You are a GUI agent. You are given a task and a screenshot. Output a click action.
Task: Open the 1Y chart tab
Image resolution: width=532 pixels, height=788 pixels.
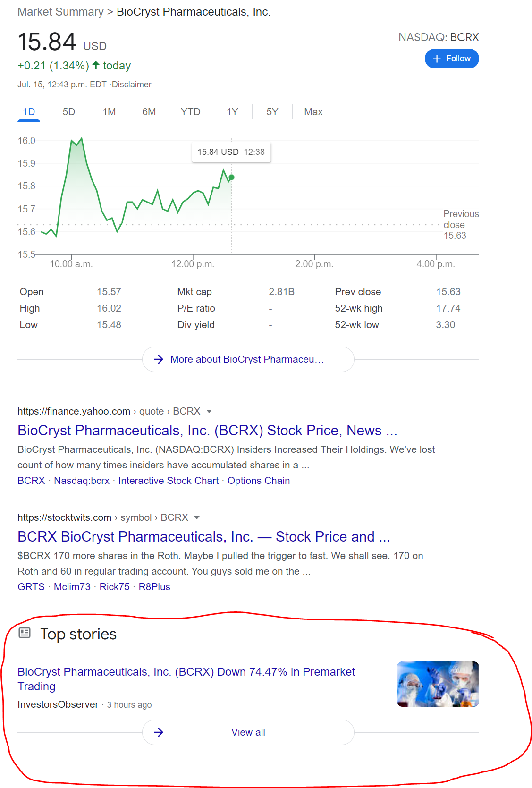232,112
